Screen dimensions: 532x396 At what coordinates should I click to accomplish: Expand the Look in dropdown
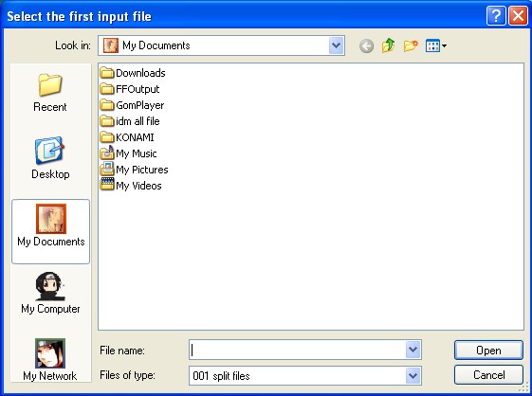(x=337, y=45)
